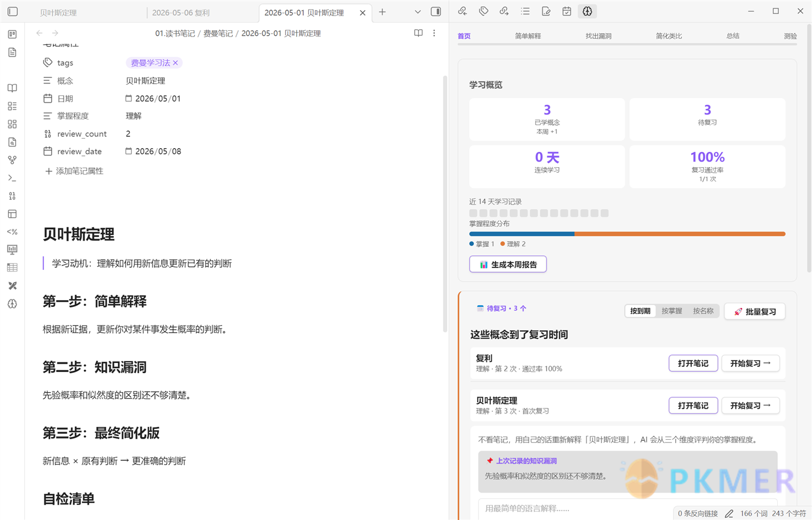Click the brain icon in left ribbon
This screenshot has width=812, height=520.
[x=12, y=303]
